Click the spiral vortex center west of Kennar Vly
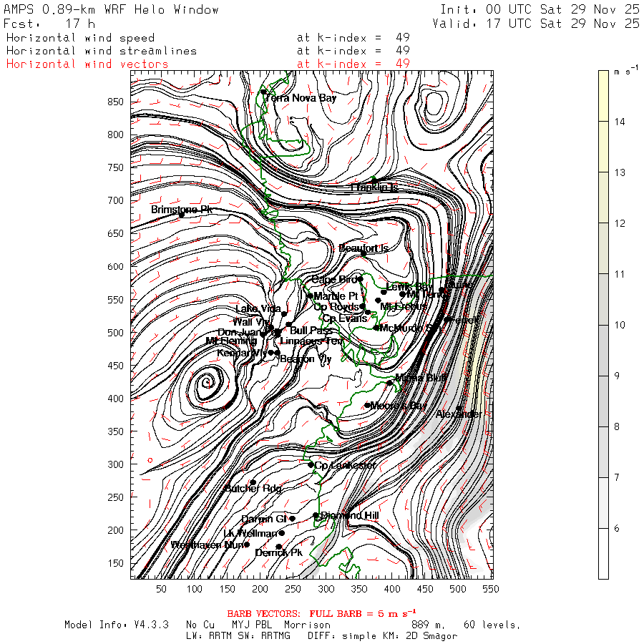Image resolution: width=644 pixels, height=644 pixels. coord(208,383)
